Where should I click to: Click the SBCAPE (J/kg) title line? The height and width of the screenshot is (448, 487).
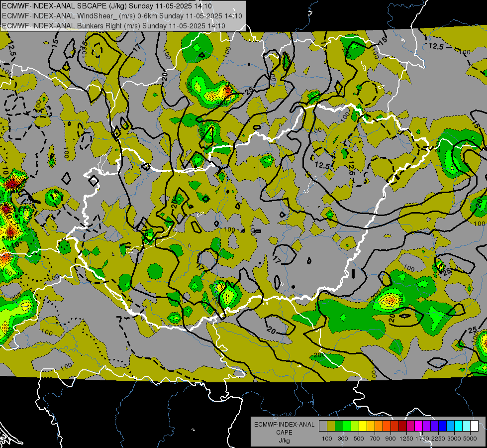tap(107, 6)
